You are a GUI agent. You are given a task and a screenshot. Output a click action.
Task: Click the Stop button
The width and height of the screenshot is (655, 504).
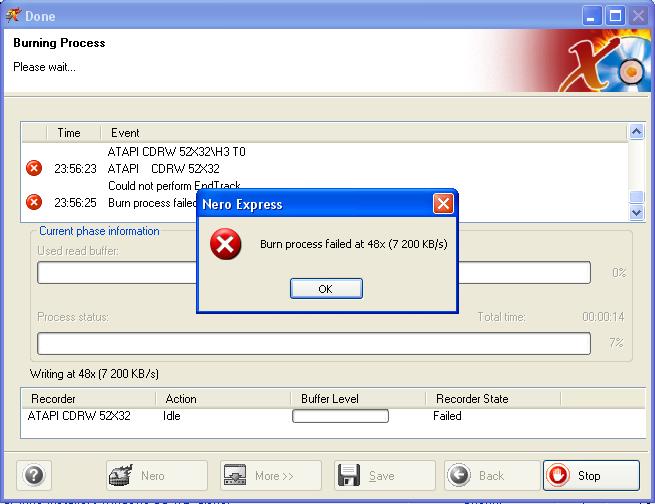tap(591, 475)
